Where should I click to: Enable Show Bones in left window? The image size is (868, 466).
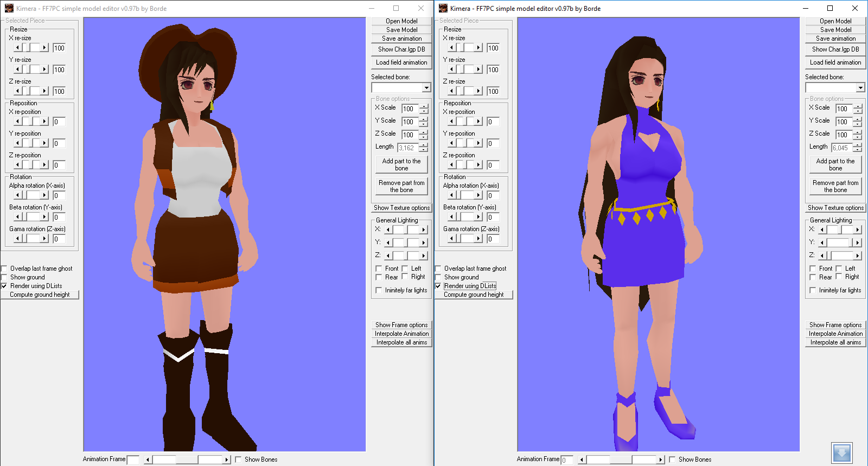(x=239, y=459)
